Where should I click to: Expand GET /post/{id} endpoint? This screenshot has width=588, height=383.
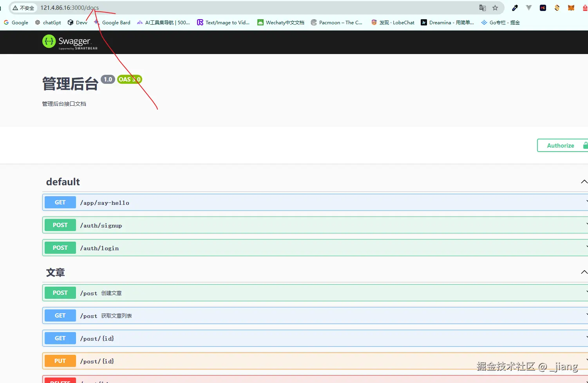pyautogui.click(x=315, y=338)
